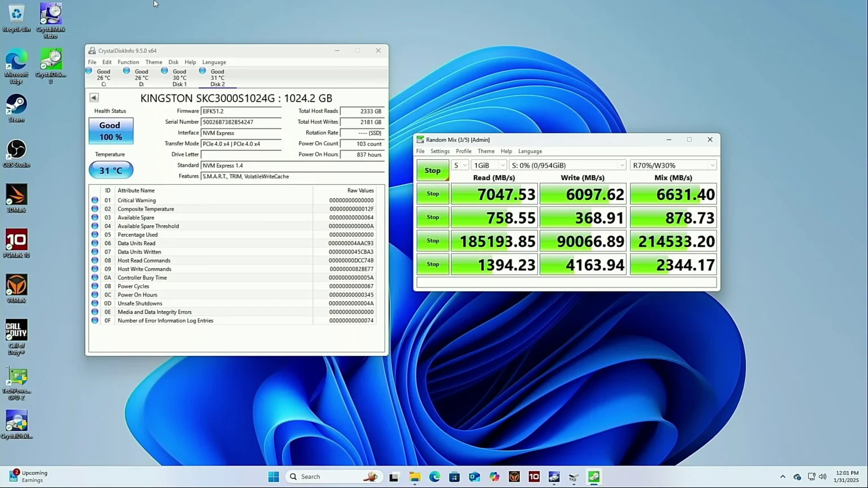Image resolution: width=868 pixels, height=488 pixels.
Task: Click the 31 °C temperature button
Action: click(111, 170)
